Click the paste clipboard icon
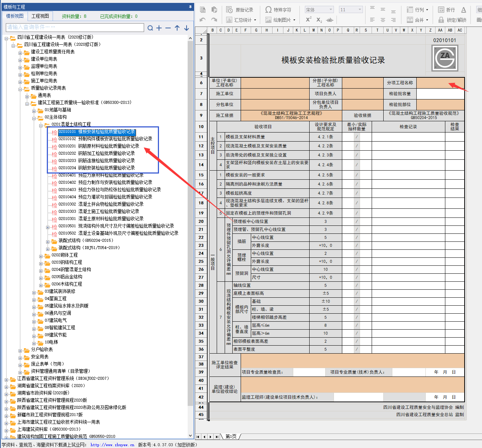This screenshot has height=448, width=482. [x=214, y=10]
